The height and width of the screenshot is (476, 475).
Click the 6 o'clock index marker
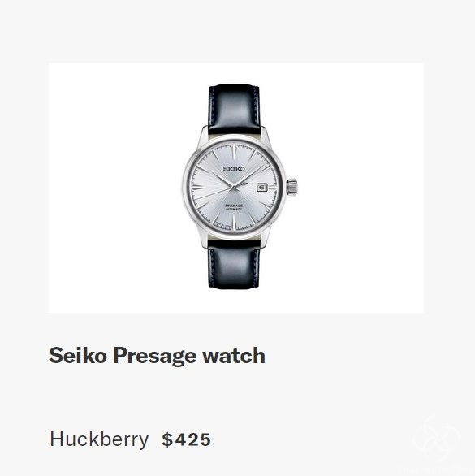point(234,223)
